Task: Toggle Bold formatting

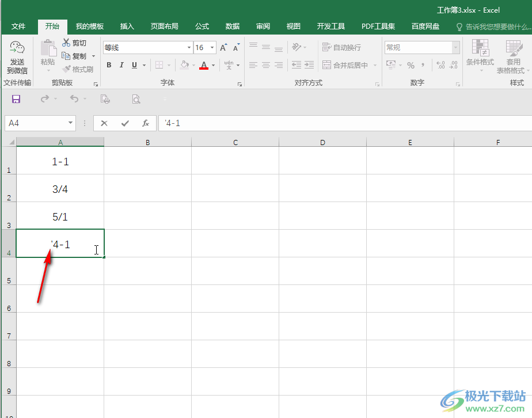Action: point(109,65)
